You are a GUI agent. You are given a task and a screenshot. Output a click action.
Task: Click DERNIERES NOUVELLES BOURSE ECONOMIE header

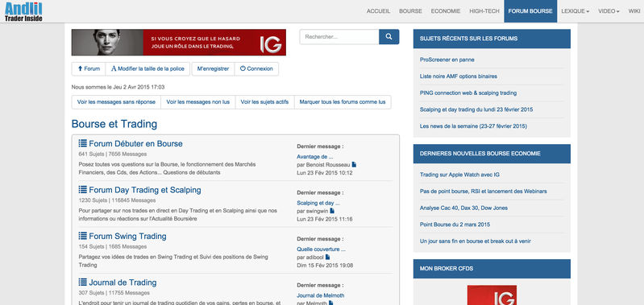click(x=492, y=154)
